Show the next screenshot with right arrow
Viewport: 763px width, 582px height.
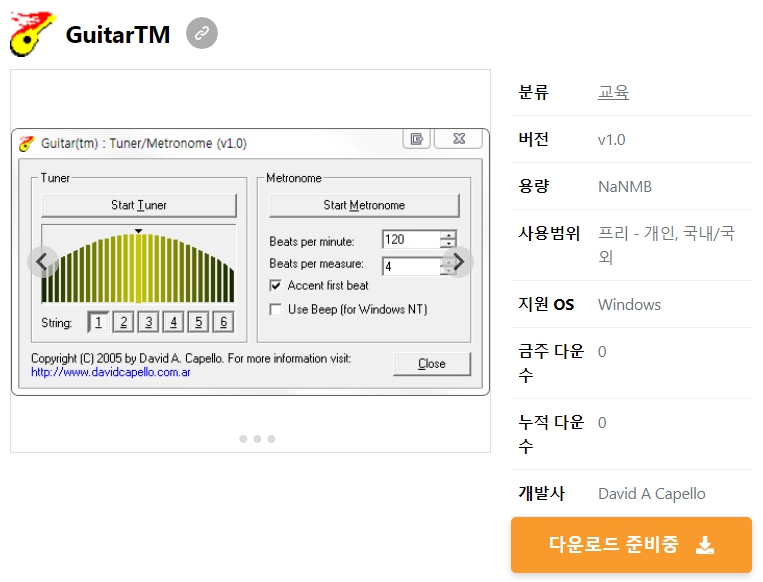(x=458, y=262)
